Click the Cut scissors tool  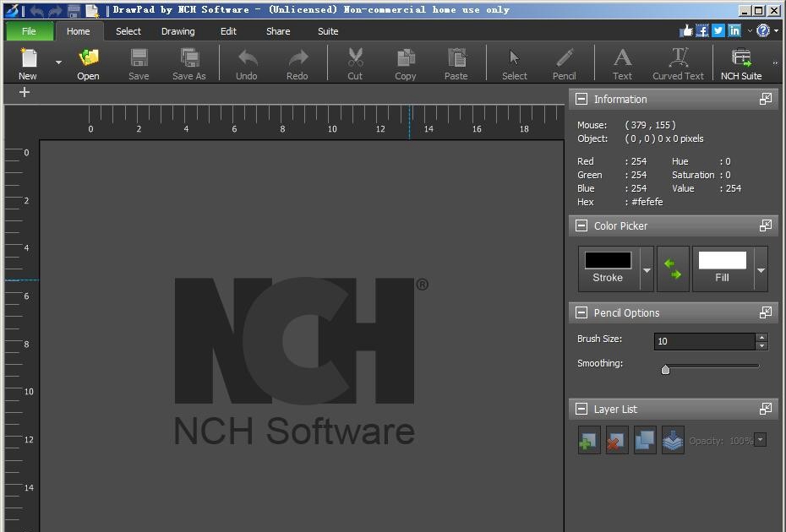355,63
